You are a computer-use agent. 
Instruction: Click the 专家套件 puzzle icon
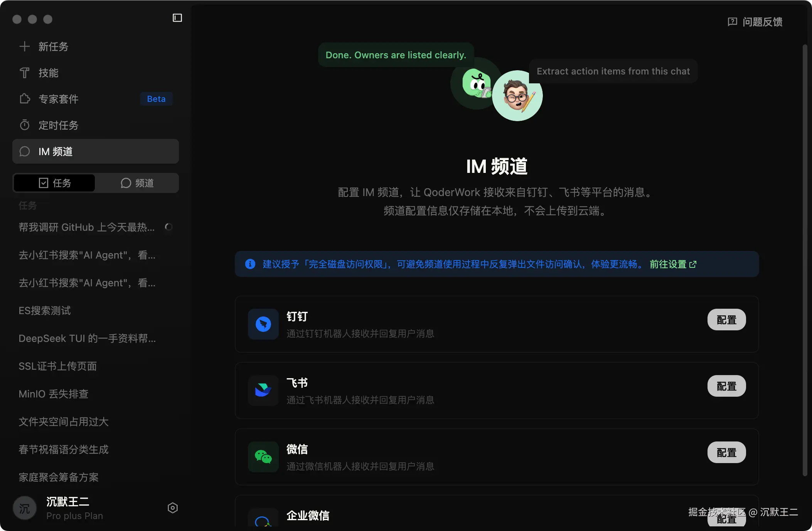pos(25,99)
